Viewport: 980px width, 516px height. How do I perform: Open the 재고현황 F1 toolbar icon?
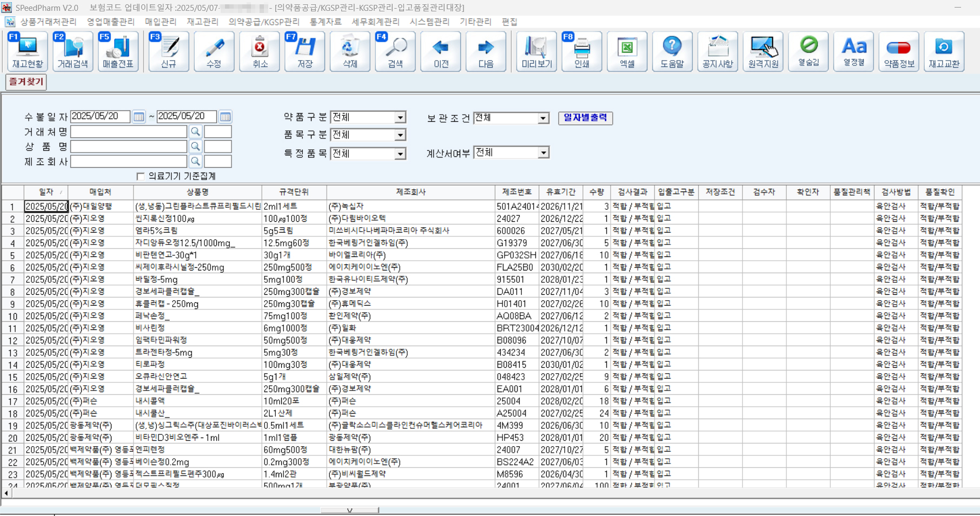click(27, 51)
